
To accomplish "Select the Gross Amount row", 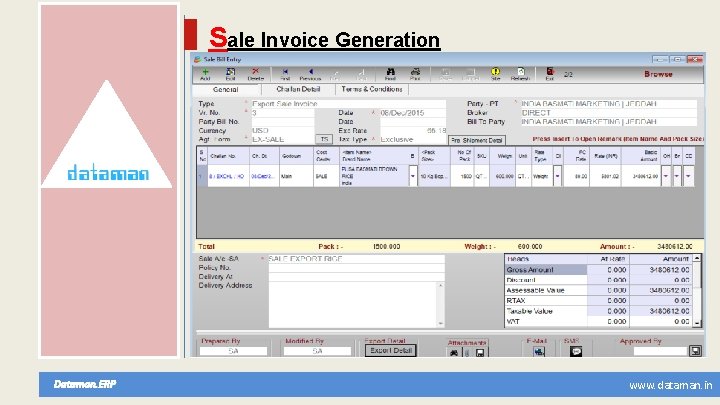I will click(x=598, y=270).
